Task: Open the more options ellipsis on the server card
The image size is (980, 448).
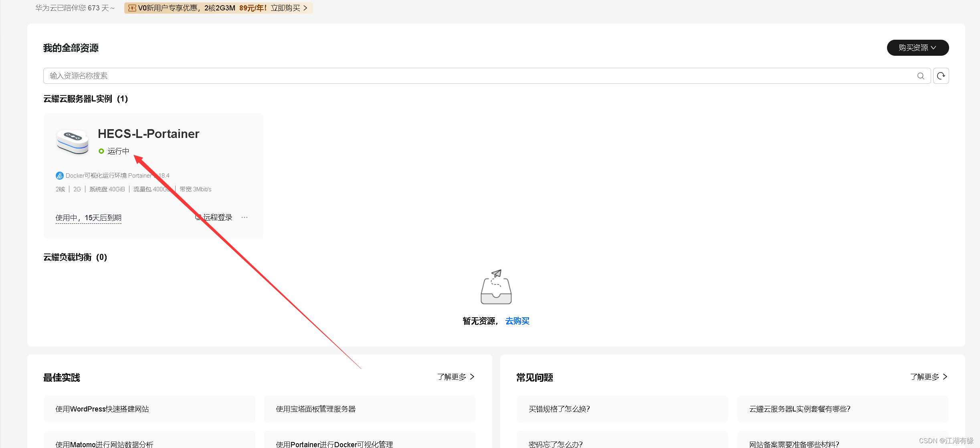Action: [x=244, y=217]
